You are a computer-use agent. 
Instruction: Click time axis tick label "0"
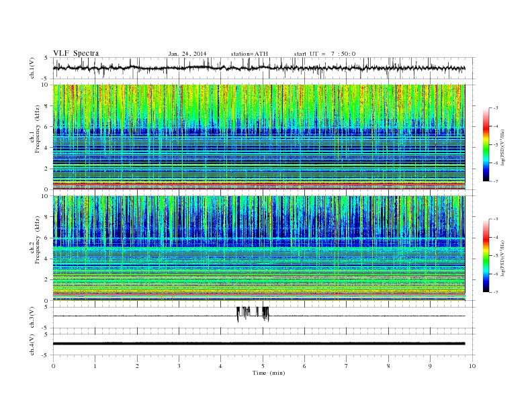[x=53, y=366]
